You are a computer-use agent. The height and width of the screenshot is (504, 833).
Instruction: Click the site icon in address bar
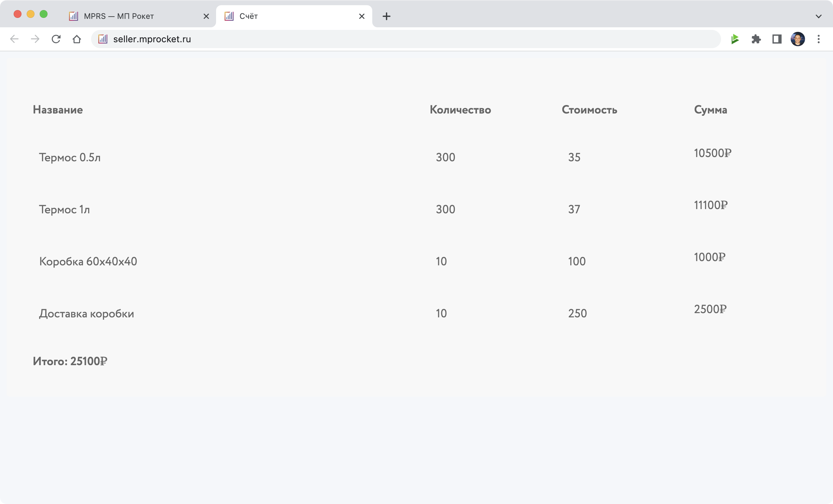point(103,39)
